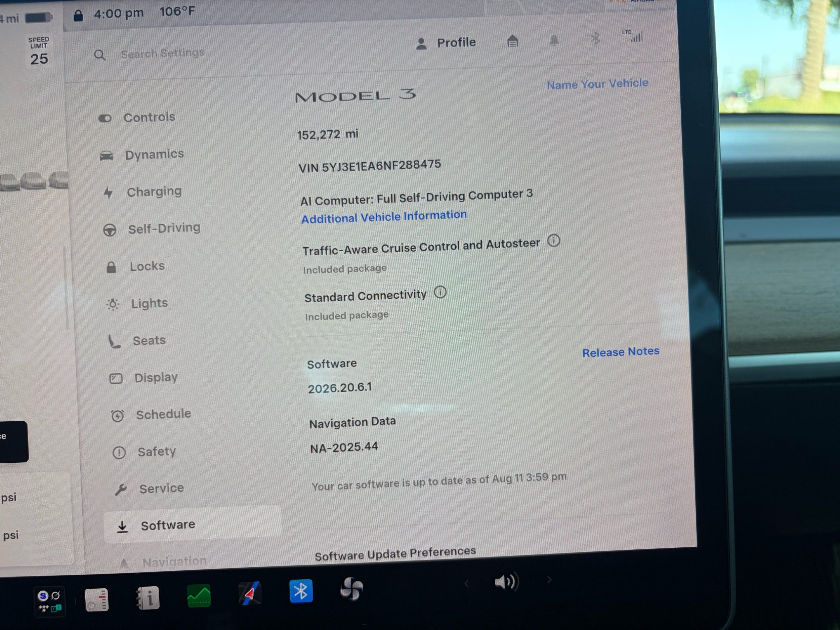The width and height of the screenshot is (840, 630).
Task: Tap the Bluetooth icon in the top bar
Action: coord(595,38)
